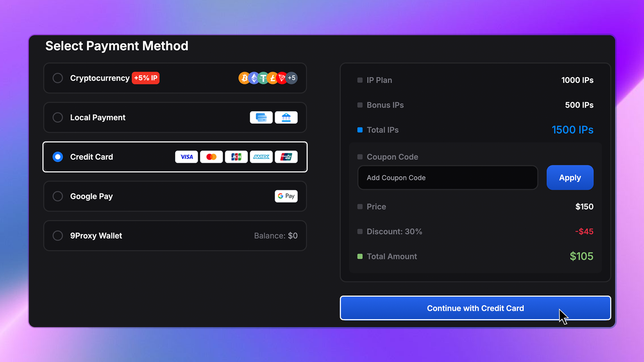Image resolution: width=644 pixels, height=362 pixels.
Task: Click the +5 more coins badge
Action: (292, 78)
